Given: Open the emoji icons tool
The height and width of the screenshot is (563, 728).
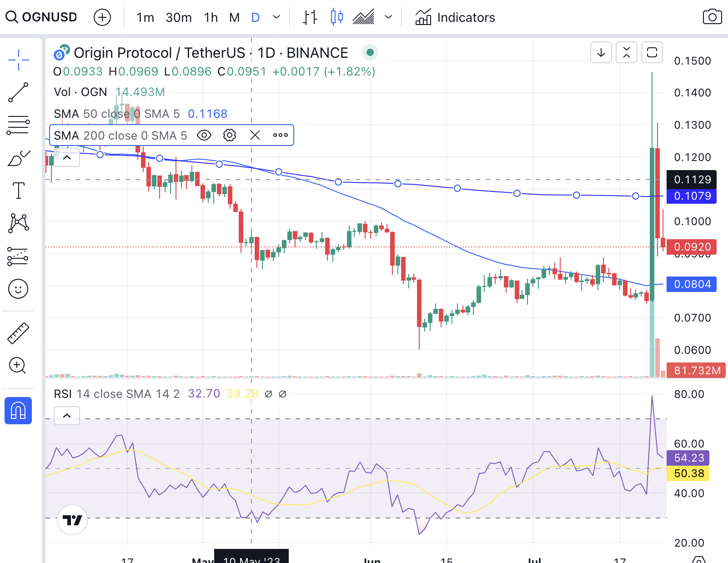Looking at the screenshot, I should tap(19, 289).
